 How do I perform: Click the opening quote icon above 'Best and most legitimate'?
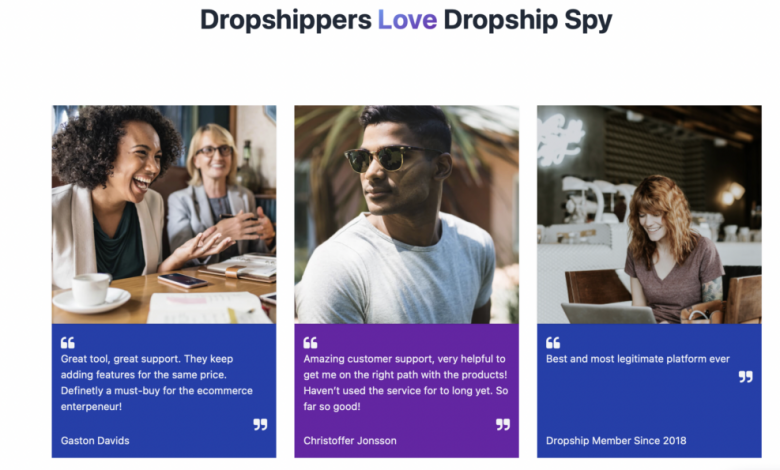click(553, 343)
